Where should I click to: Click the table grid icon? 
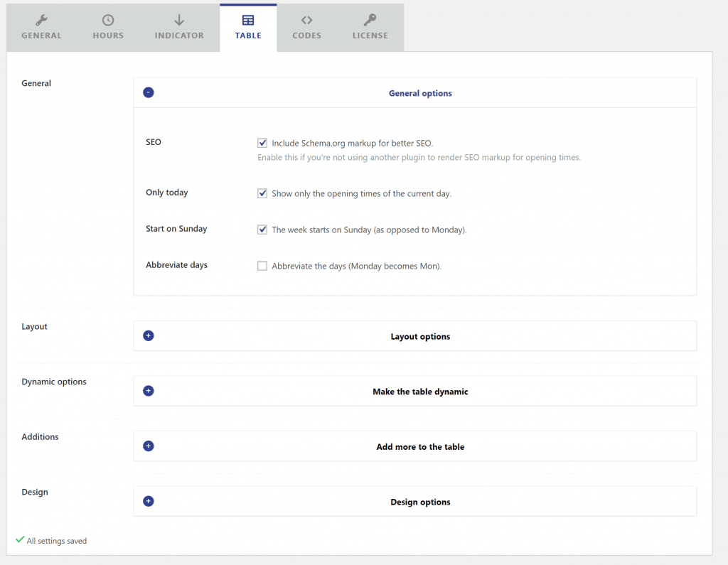(248, 20)
